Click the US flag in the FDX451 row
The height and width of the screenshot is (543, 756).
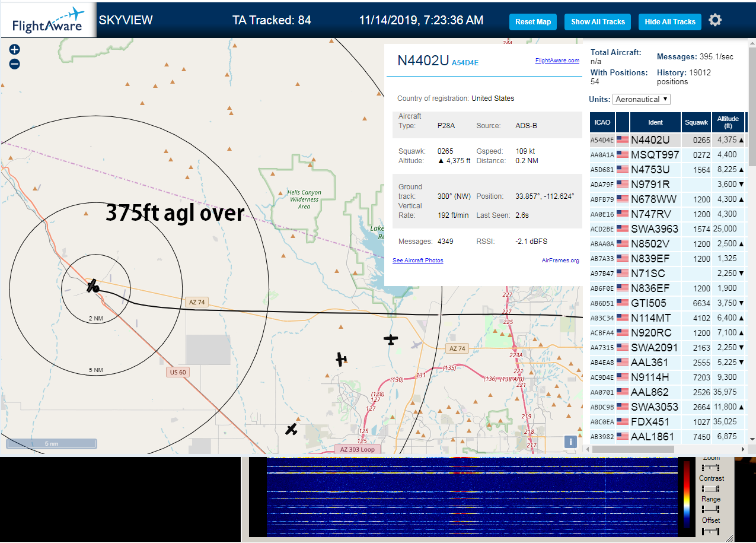coord(623,422)
